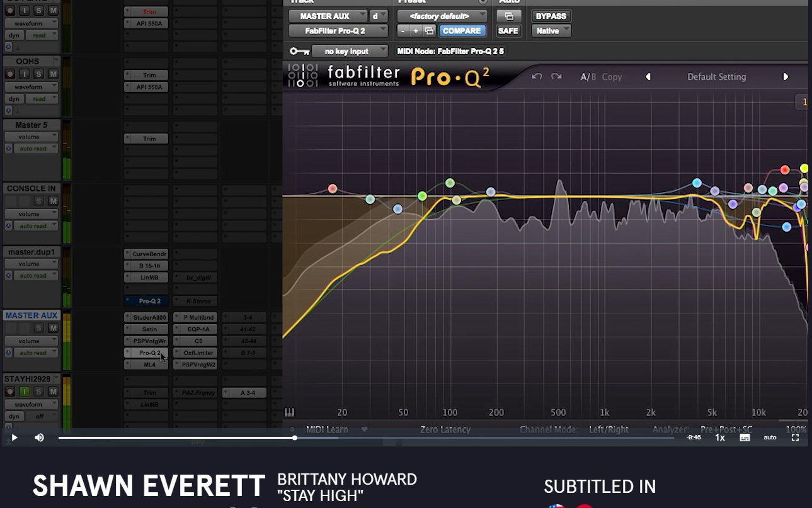Click Pre+Post+SC analyzer setting

pos(726,429)
